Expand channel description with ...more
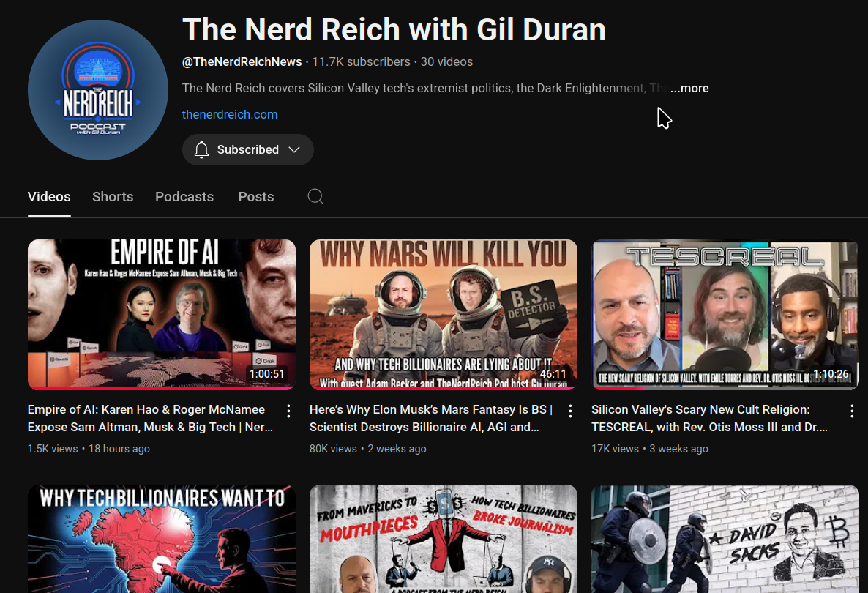The height and width of the screenshot is (593, 868). pos(689,88)
